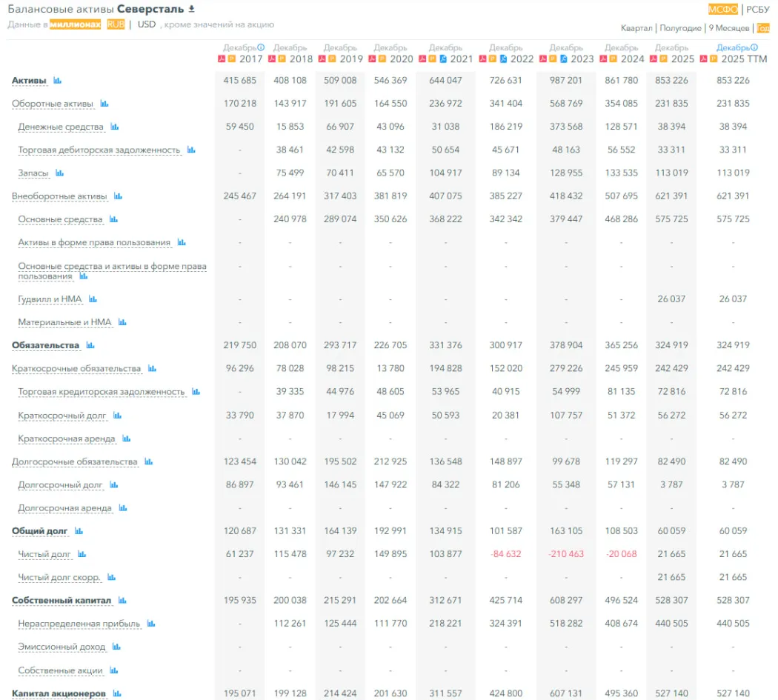Image resolution: width=778 pixels, height=700 pixels.
Task: Switch to 9 Месяцев period
Action: point(729,28)
